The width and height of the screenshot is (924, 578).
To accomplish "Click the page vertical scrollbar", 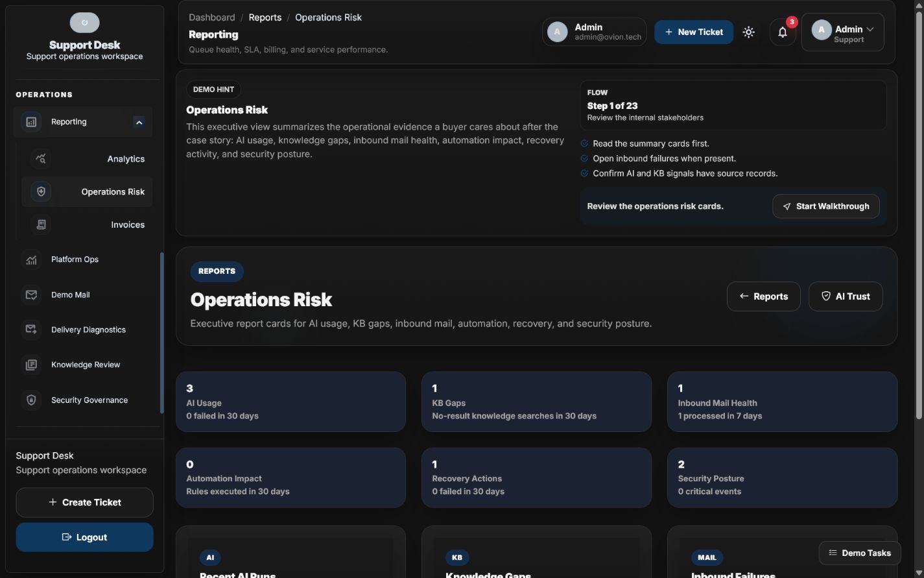I will point(919,214).
